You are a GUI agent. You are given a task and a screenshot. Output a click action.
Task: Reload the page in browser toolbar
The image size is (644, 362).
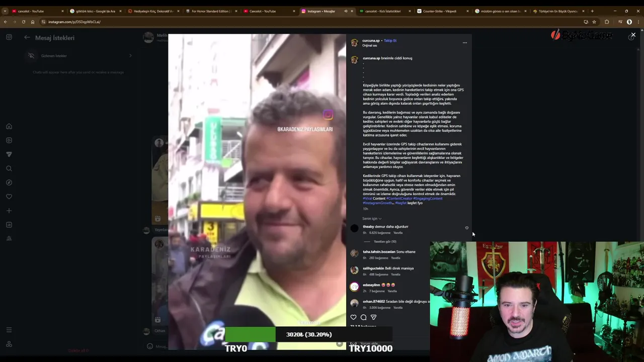[x=23, y=22]
